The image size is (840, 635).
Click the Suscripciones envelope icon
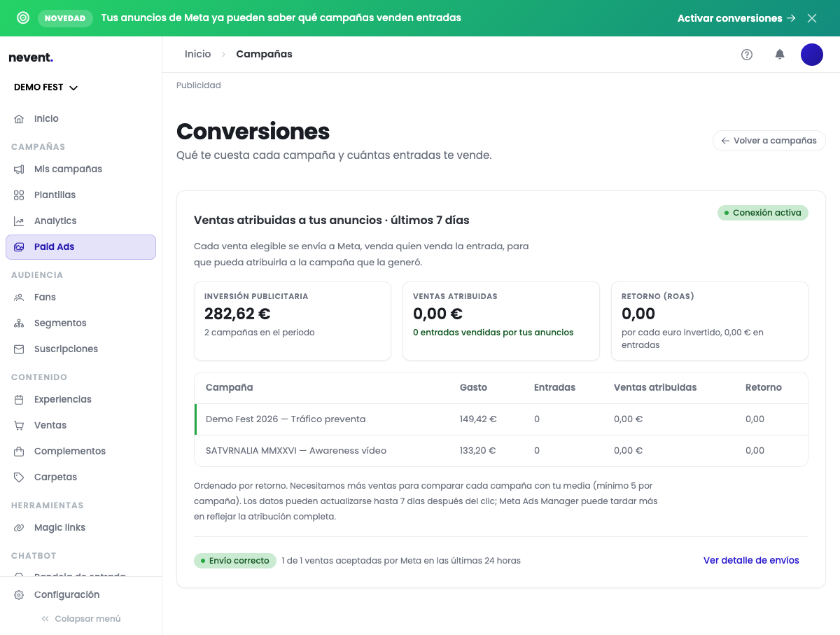point(19,349)
